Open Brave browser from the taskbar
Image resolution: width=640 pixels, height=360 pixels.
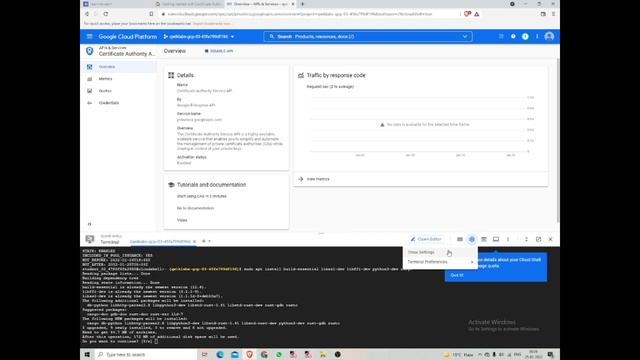pos(249,354)
